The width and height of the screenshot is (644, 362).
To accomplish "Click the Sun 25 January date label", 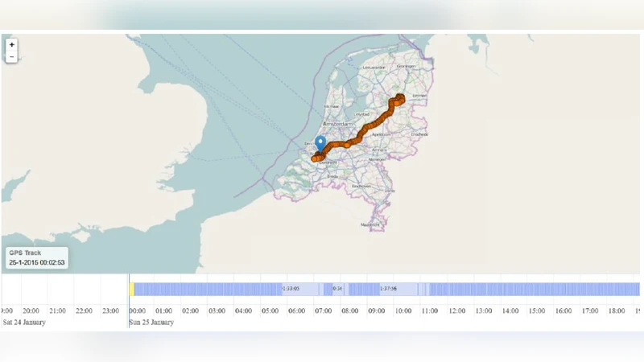I will (151, 323).
